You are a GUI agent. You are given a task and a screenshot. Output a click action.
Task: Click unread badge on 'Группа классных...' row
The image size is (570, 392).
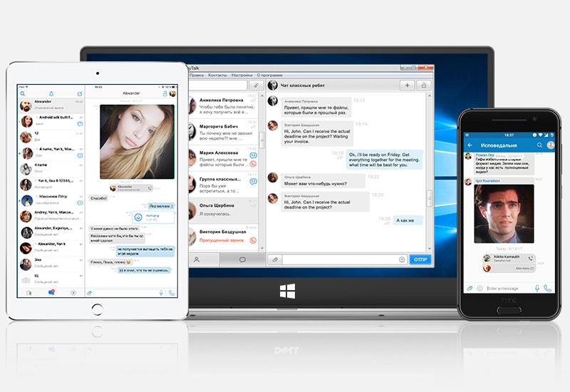click(254, 181)
